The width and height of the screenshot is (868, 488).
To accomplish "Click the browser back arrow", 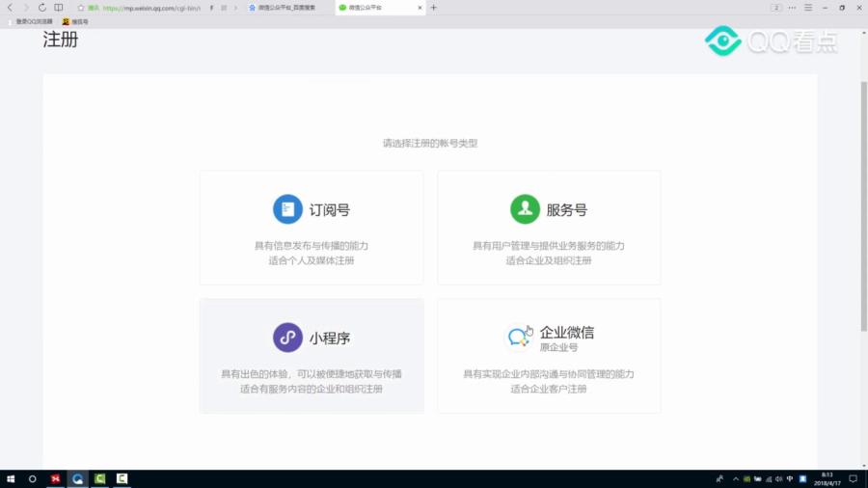I will click(11, 7).
